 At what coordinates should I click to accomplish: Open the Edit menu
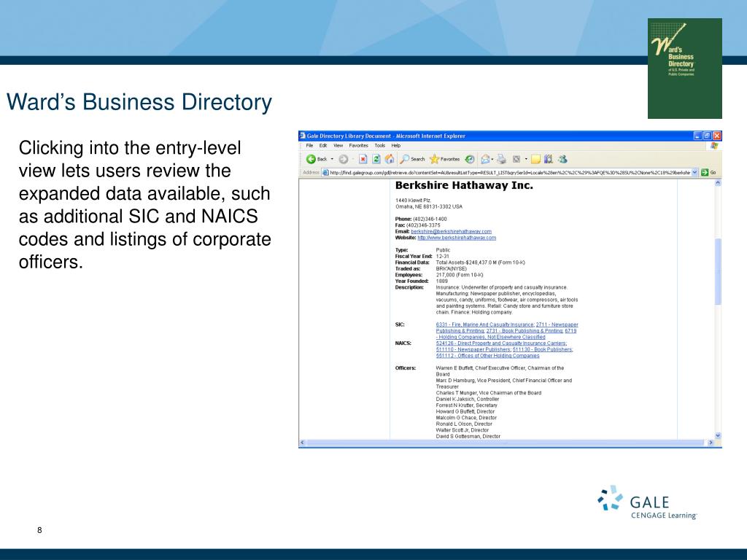coord(323,146)
